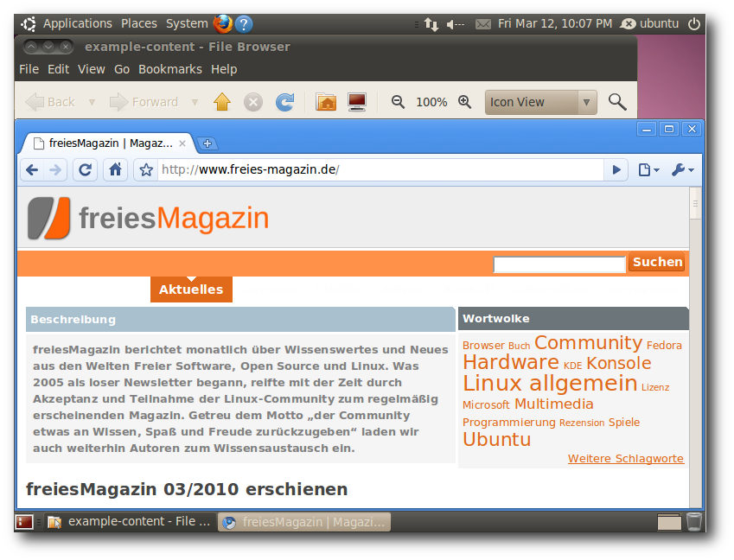Click the freiesMagazin taskbar window button
The image size is (734, 560).
(x=304, y=522)
